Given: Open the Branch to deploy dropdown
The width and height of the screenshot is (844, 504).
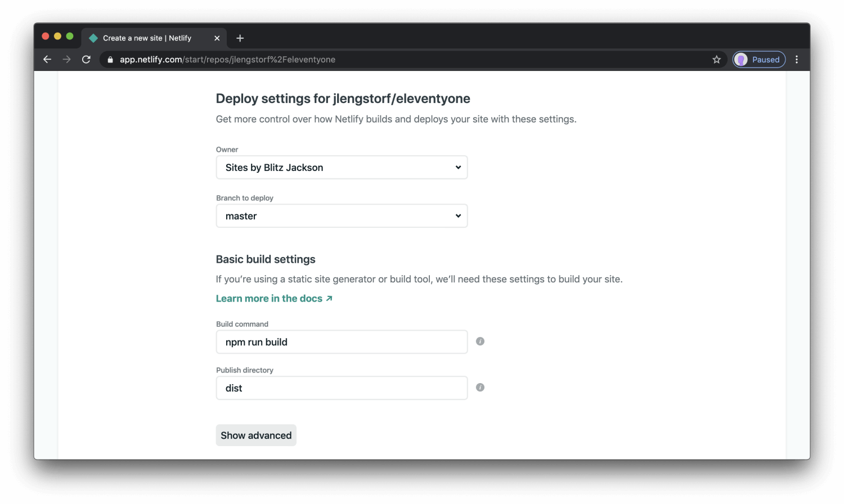Looking at the screenshot, I should pyautogui.click(x=342, y=215).
